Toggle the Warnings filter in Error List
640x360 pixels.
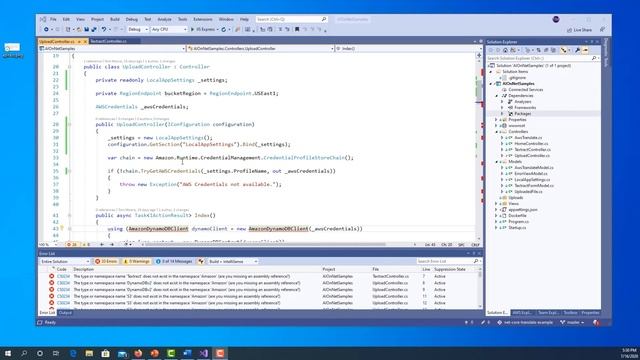point(137,261)
